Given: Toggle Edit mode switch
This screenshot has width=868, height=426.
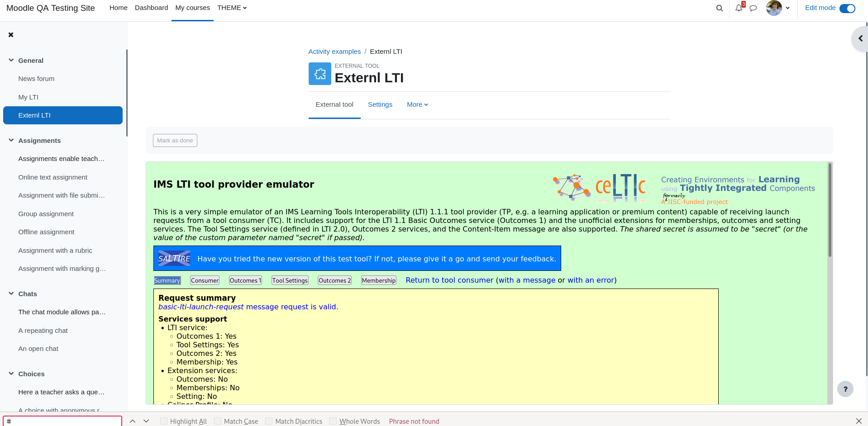Looking at the screenshot, I should point(847,8).
